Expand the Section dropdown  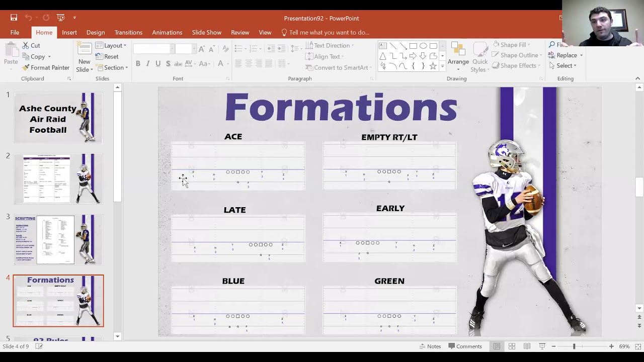(112, 67)
